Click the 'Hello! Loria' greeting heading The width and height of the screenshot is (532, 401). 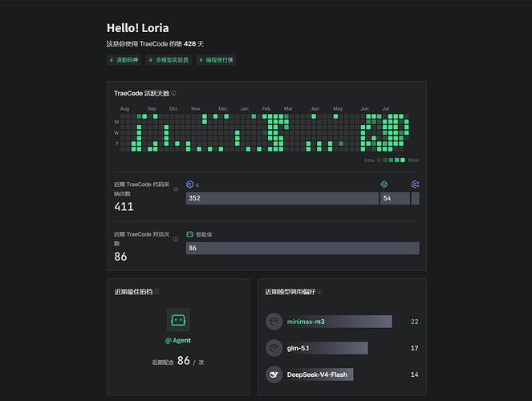pyautogui.click(x=138, y=28)
